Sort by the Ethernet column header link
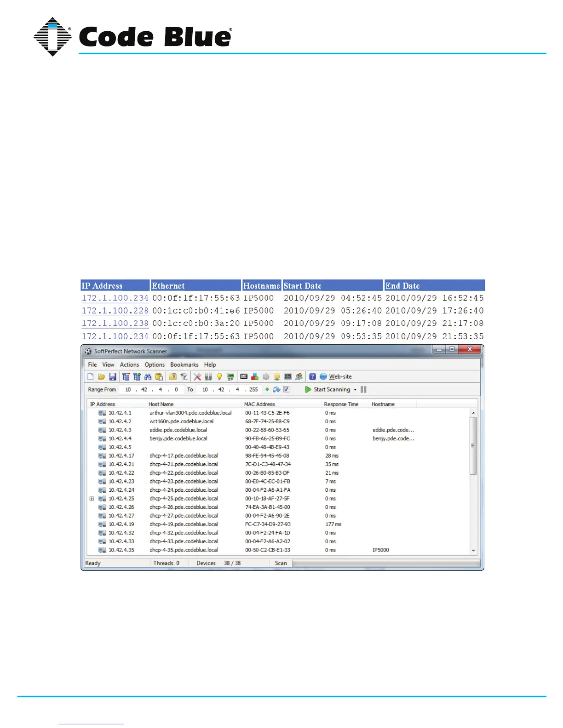This screenshot has width=563, height=728. (168, 285)
